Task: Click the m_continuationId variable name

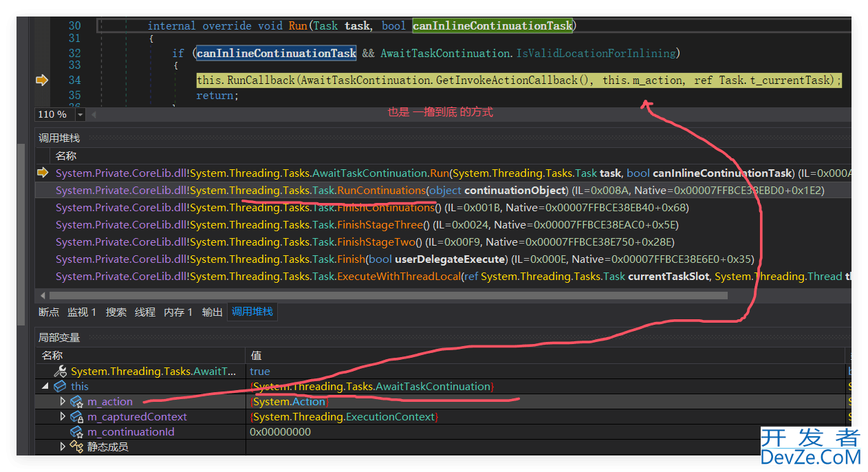Action: pyautogui.click(x=131, y=432)
